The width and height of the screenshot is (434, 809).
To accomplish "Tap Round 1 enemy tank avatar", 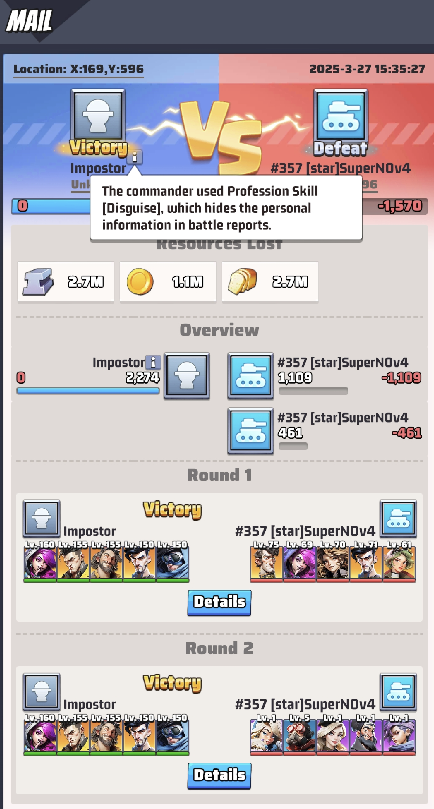I will (x=398, y=519).
